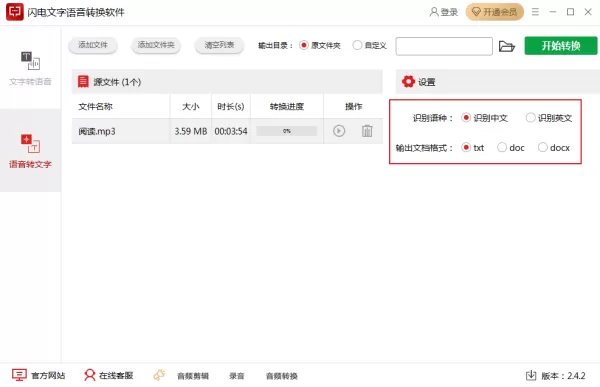Select 识别英文 recognition language

pyautogui.click(x=549, y=118)
